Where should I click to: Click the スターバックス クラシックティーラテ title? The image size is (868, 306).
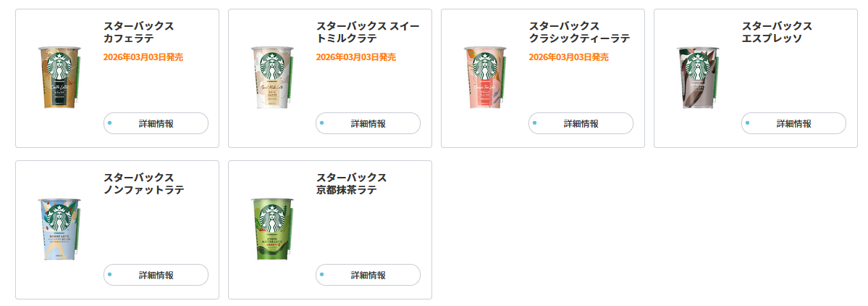tap(579, 33)
